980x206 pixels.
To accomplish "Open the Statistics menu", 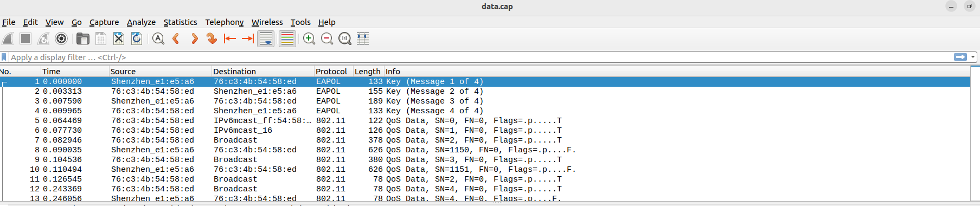I will (180, 22).
